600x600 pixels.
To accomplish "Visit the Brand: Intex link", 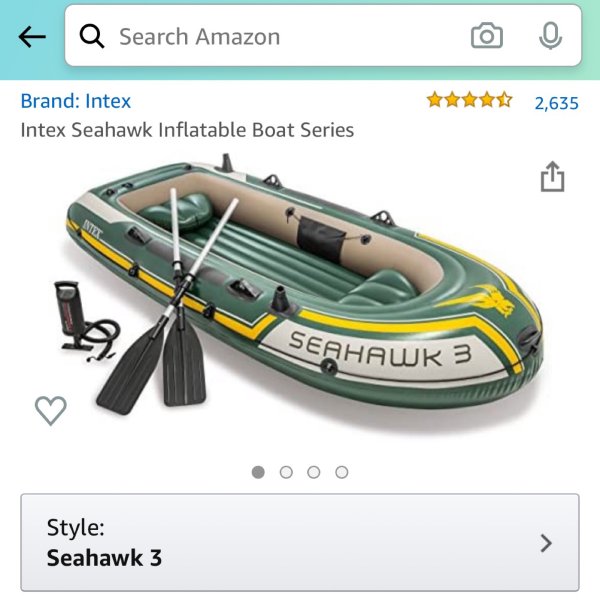I will point(76,101).
